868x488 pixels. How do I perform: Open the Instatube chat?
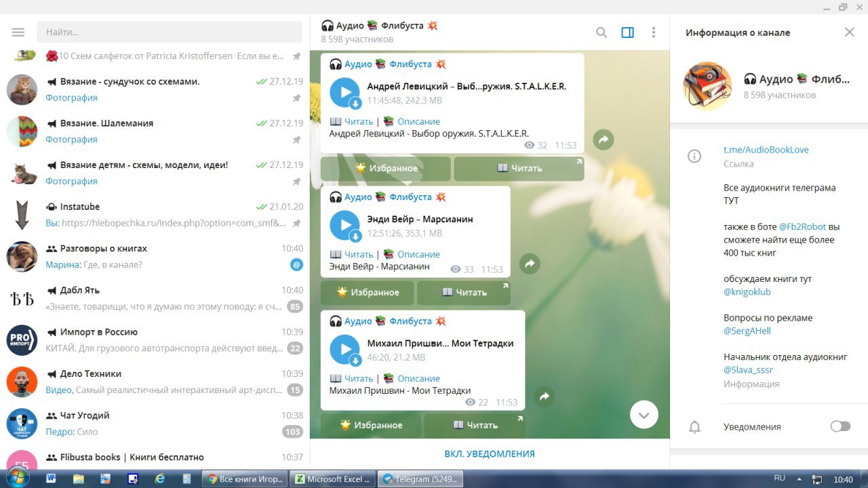(155, 215)
